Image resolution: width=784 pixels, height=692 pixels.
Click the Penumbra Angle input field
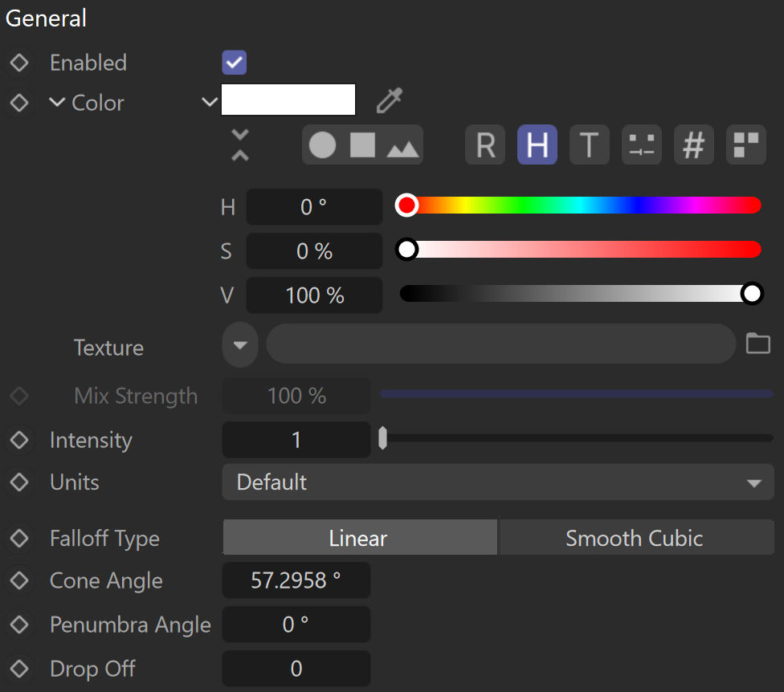pyautogui.click(x=296, y=625)
